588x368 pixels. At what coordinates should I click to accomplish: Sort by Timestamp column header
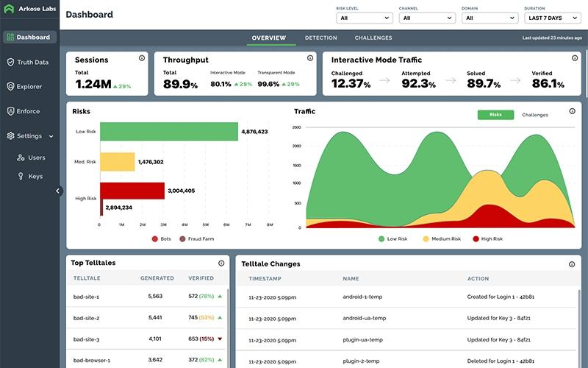coord(265,279)
